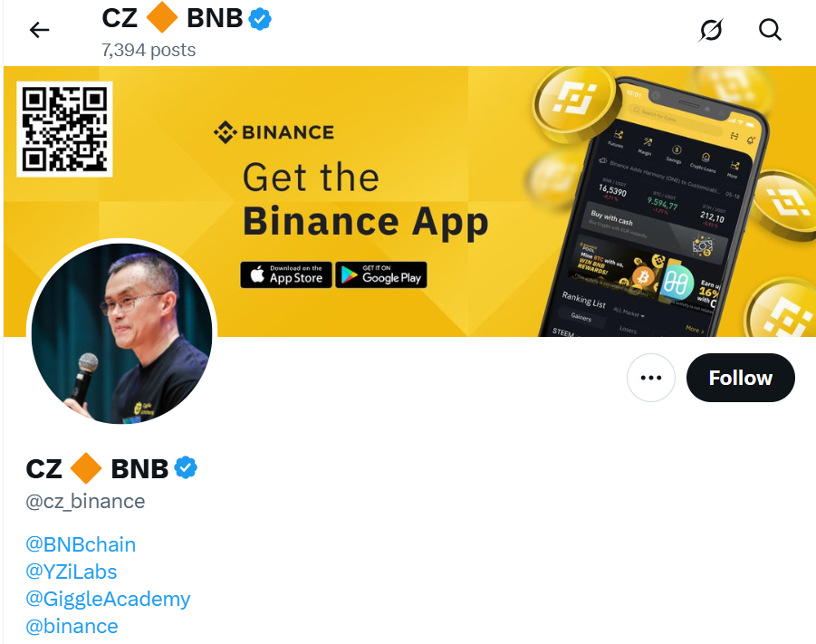
Task: Click the Binance logo on the banner
Action: coord(274,132)
